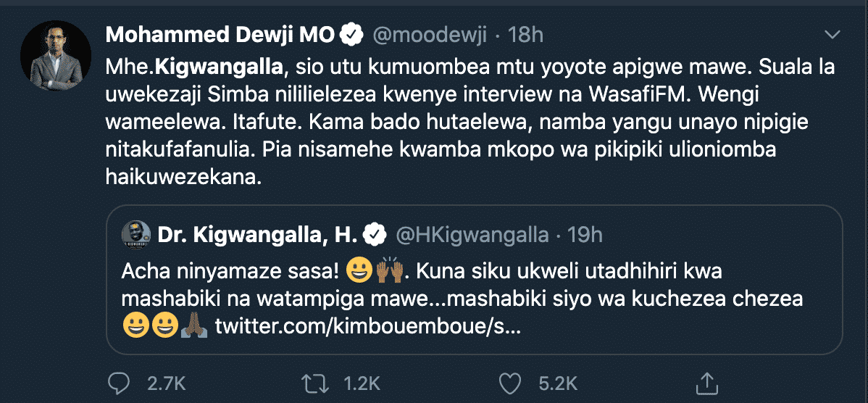This screenshot has width=868, height=403.
Task: Like the tweet with the heart icon
Action: pyautogui.click(x=511, y=383)
